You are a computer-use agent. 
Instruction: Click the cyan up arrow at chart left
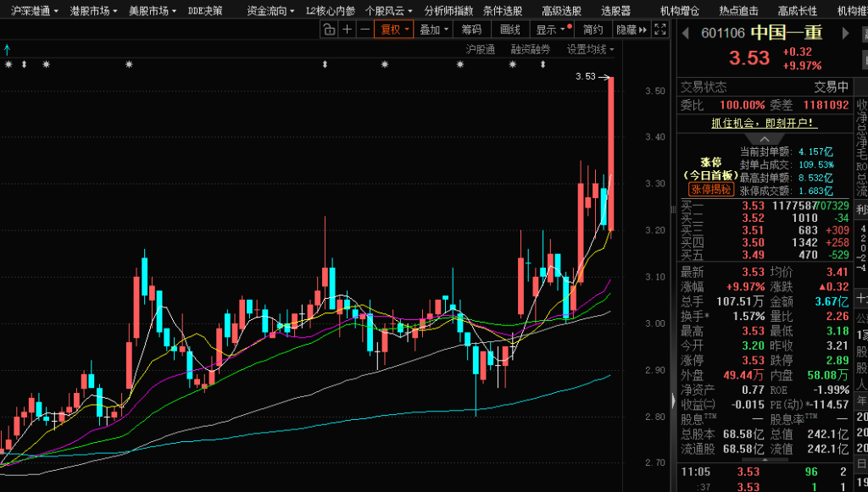pyautogui.click(x=7, y=48)
